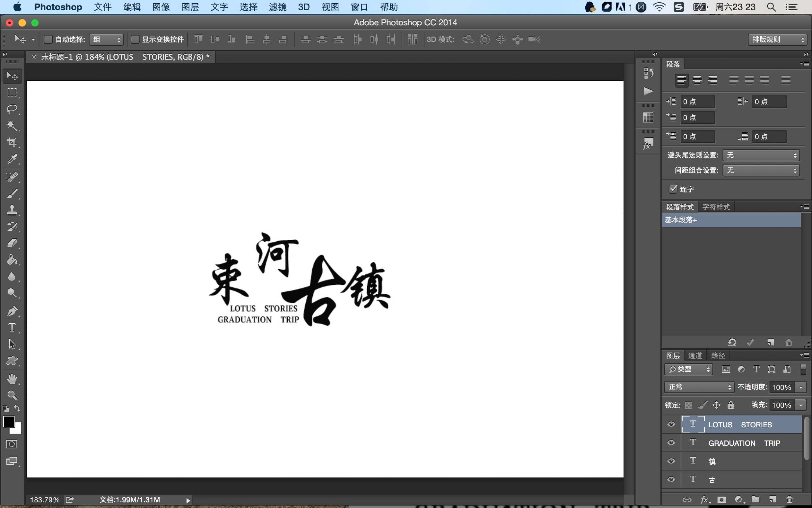Select the Hand tool
Screen dimensions: 812x508
pyautogui.click(x=12, y=379)
